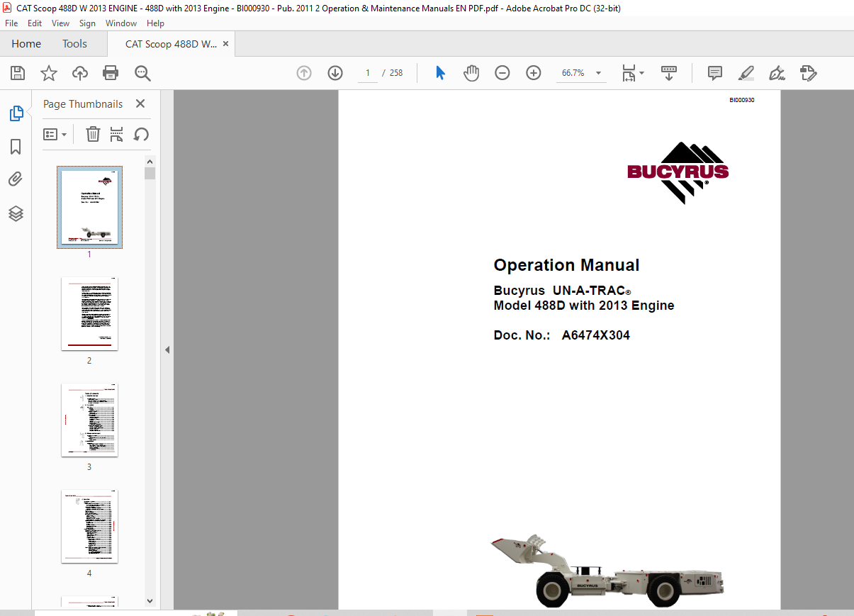The image size is (854, 616).
Task: Choose the Selection arrow tool
Action: point(440,73)
